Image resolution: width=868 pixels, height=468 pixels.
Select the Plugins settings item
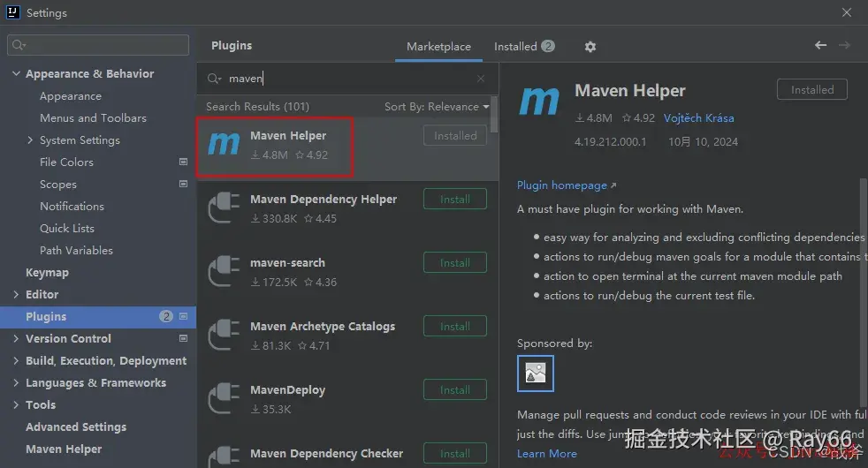[x=98, y=316]
